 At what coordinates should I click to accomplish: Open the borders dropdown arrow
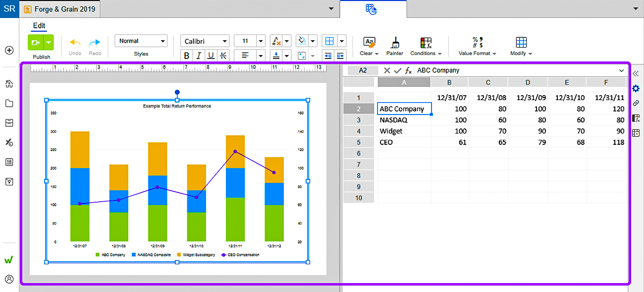(x=341, y=41)
